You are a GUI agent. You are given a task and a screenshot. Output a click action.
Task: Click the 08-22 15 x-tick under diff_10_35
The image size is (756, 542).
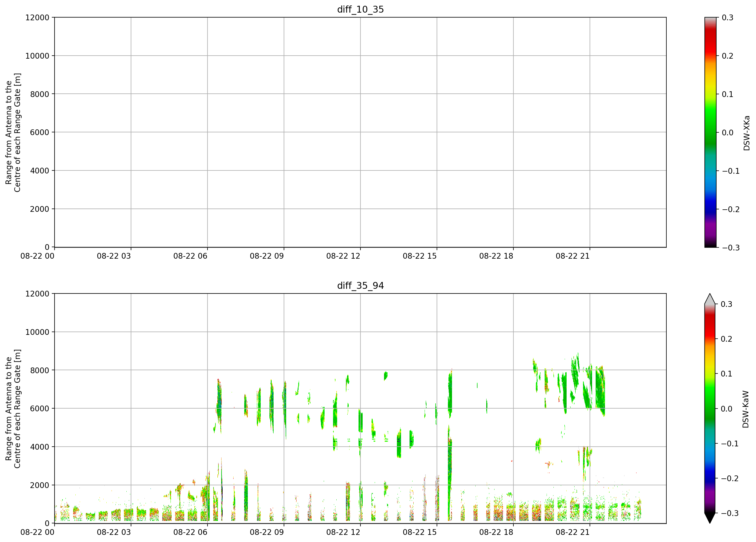tap(420, 256)
